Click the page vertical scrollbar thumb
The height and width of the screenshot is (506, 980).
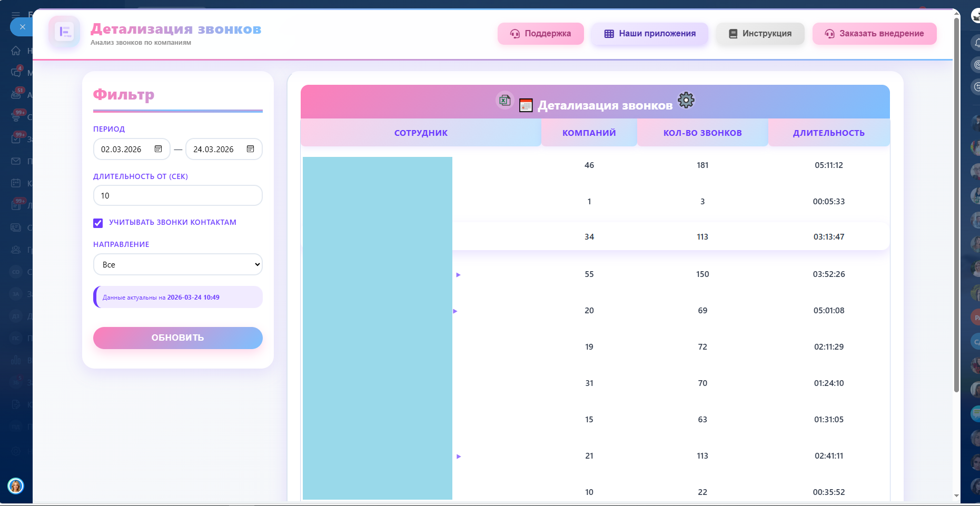coord(956,205)
